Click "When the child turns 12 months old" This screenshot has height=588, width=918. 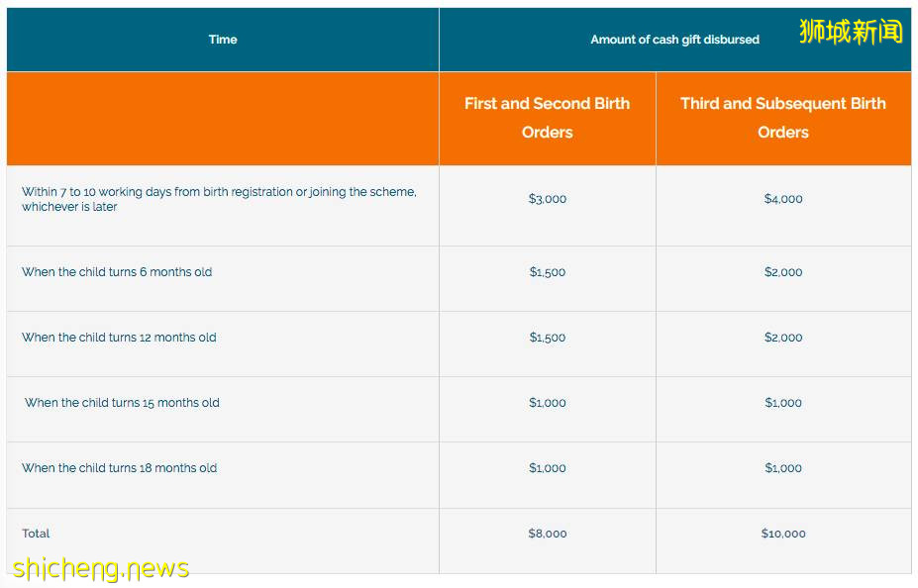[119, 338]
